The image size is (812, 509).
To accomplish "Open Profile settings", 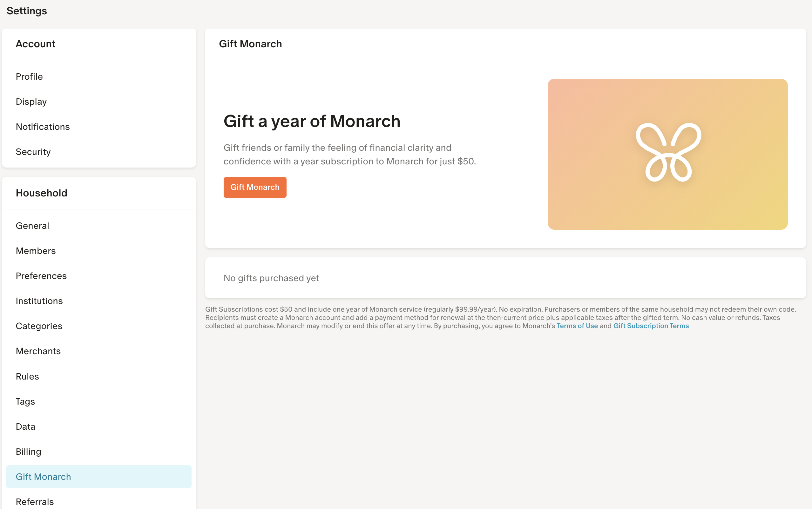I will pos(29,76).
